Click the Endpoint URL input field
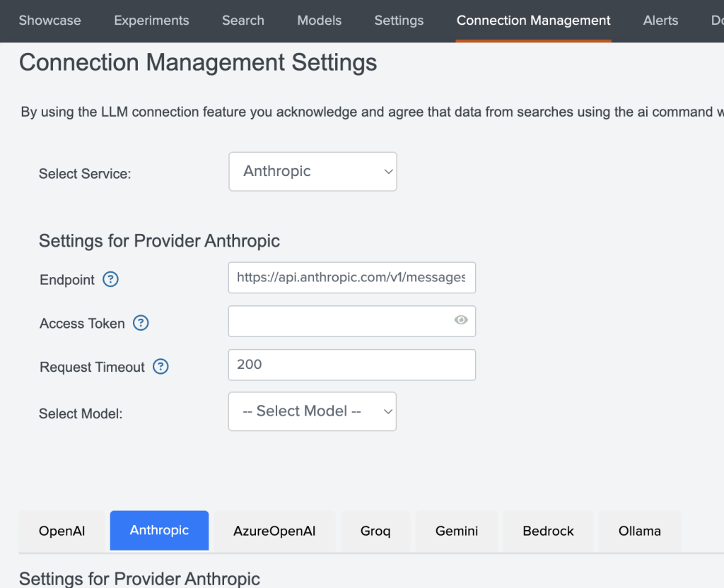This screenshot has width=724, height=588. (351, 278)
